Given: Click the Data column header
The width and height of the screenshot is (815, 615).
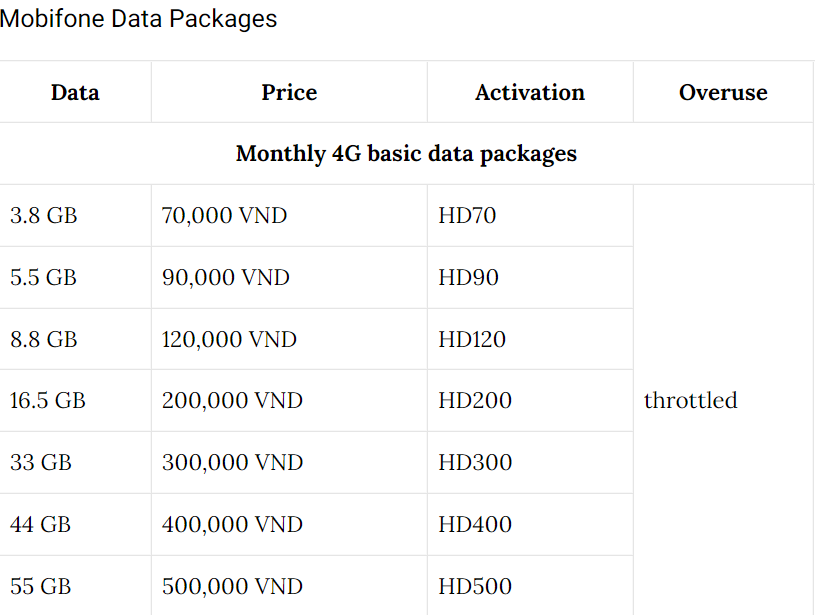Looking at the screenshot, I should coord(75,93).
